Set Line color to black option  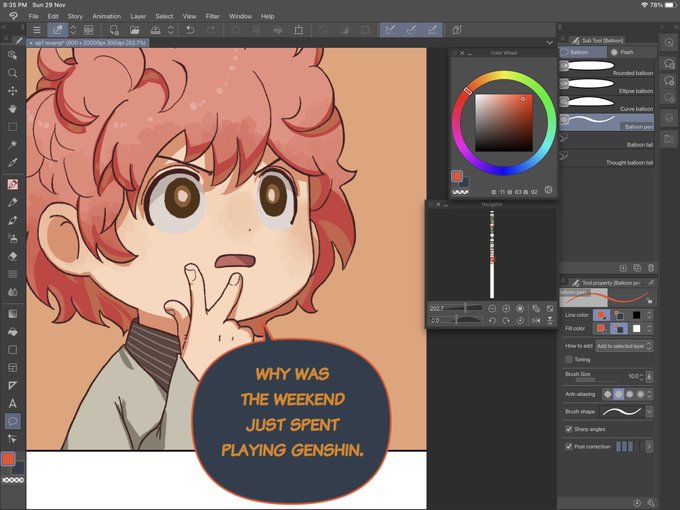(636, 315)
